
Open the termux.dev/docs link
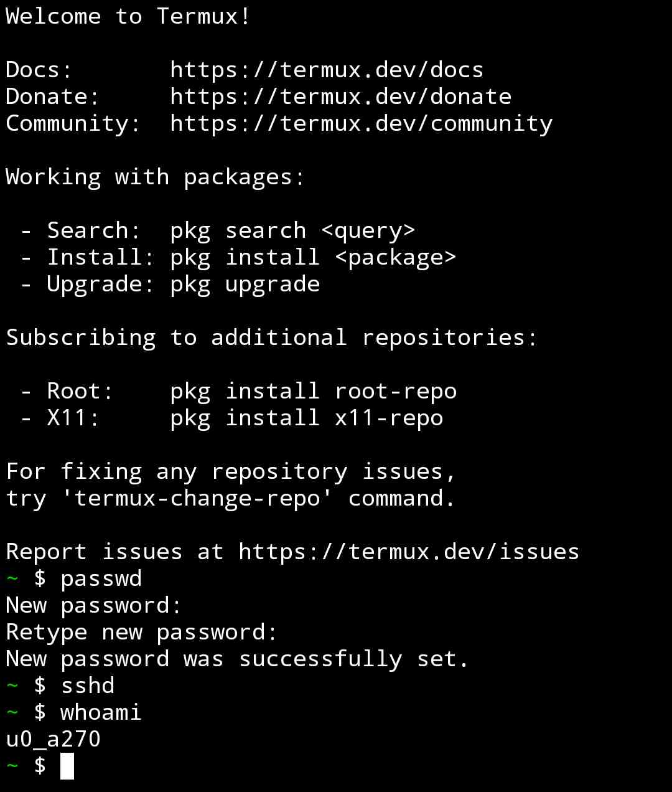327,70
